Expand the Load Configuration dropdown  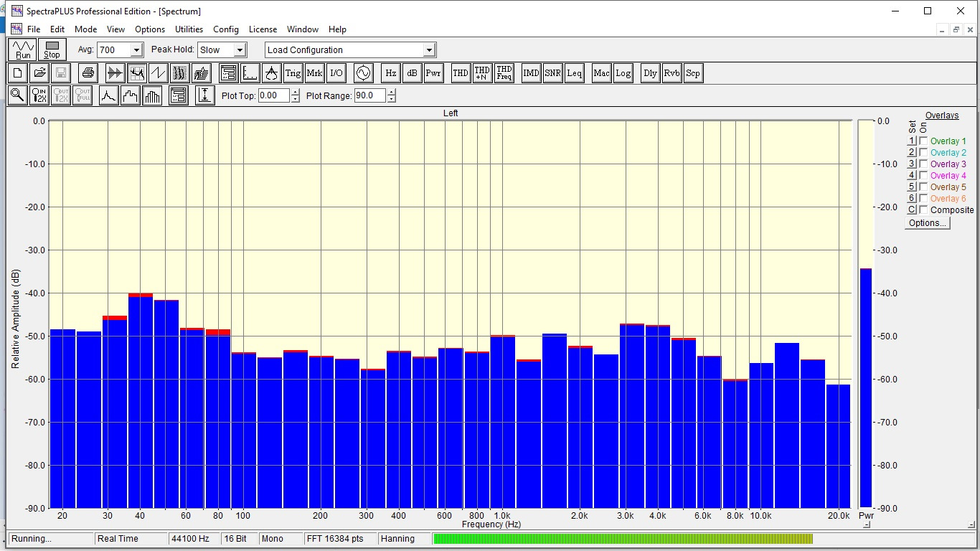click(429, 50)
